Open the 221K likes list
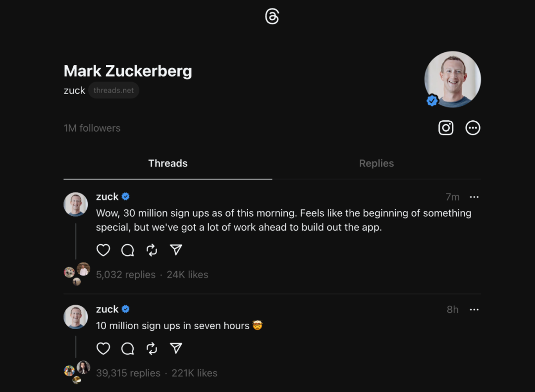This screenshot has height=392, width=535. tap(194, 373)
